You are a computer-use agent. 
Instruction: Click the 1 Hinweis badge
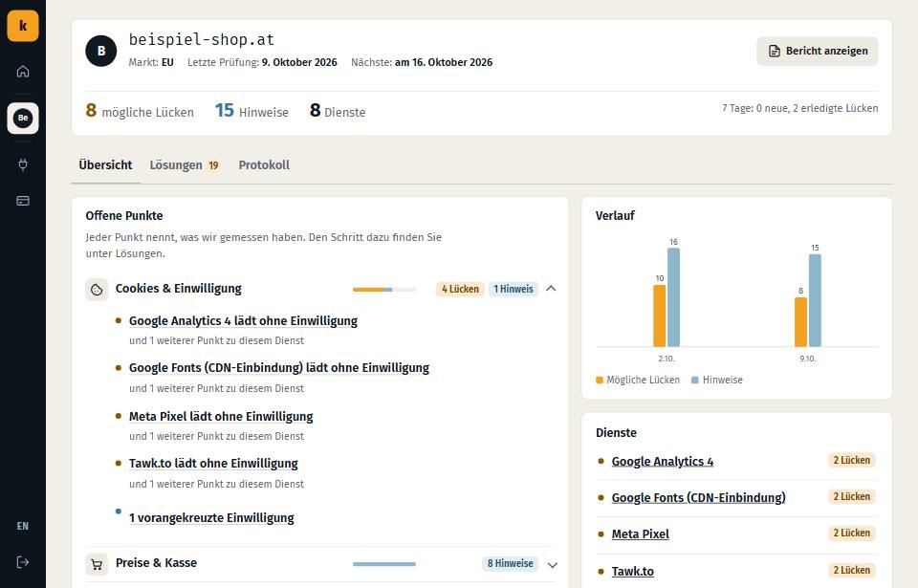coord(514,289)
